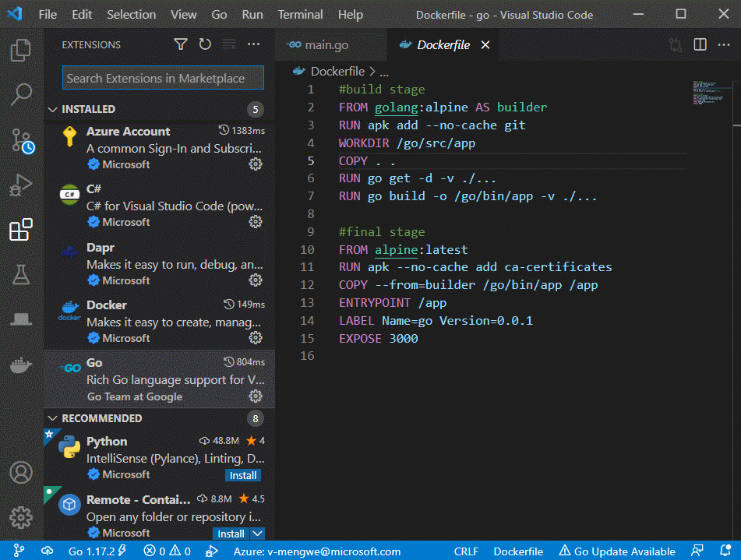Open filter options for Extensions
The image size is (741, 560).
[x=180, y=44]
